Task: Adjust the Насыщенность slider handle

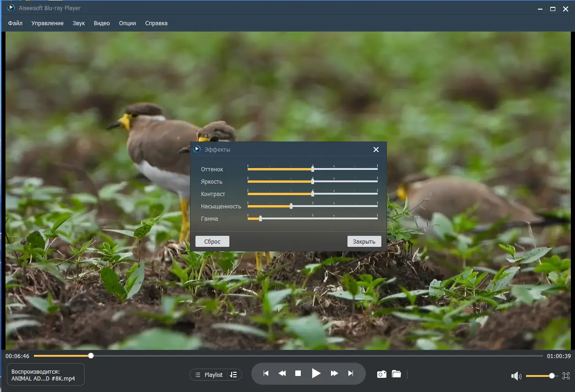Action: (x=291, y=206)
